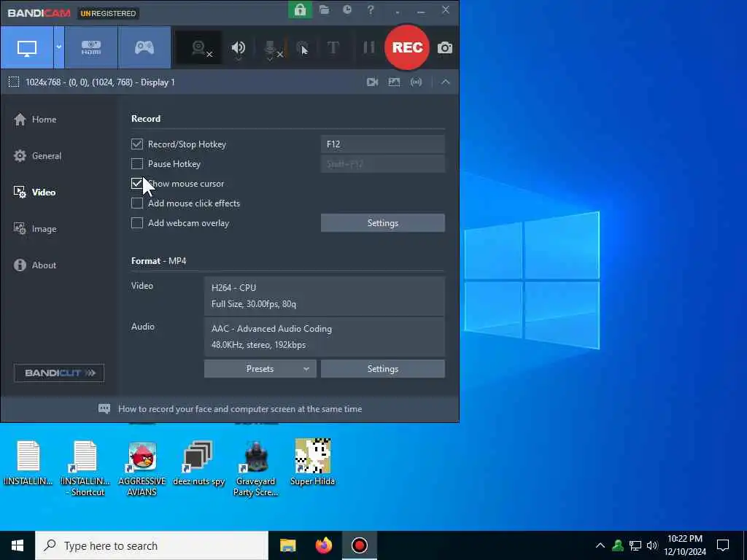Open the General settings section
Image resolution: width=747 pixels, height=560 pixels.
tap(38, 156)
